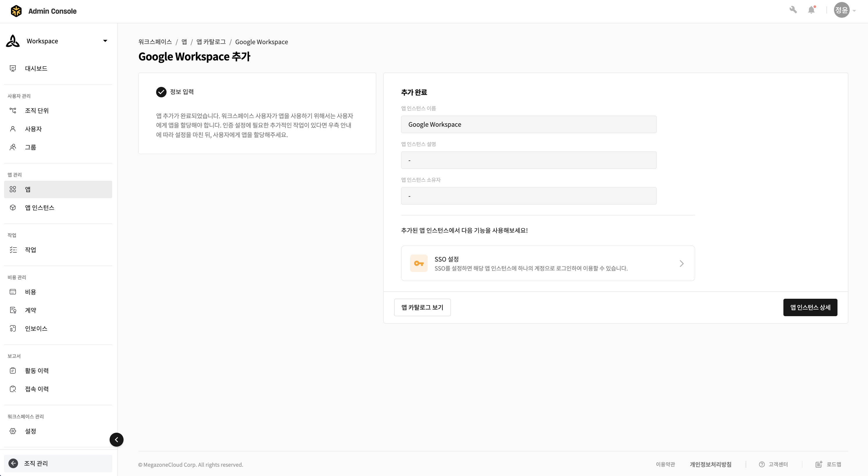Select 대시보드 menu item
Image resolution: width=868 pixels, height=476 pixels.
tap(58, 68)
